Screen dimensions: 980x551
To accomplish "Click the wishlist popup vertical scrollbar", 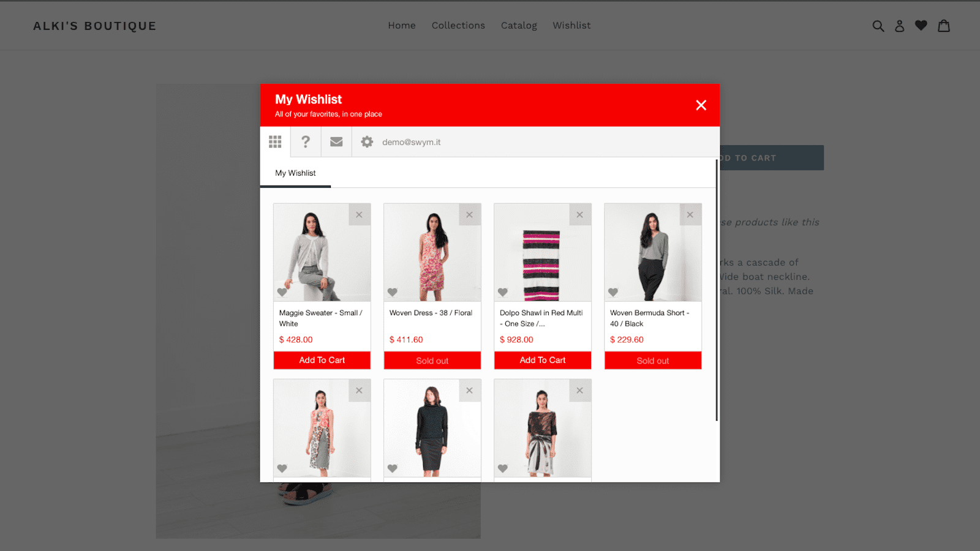I will click(x=717, y=290).
